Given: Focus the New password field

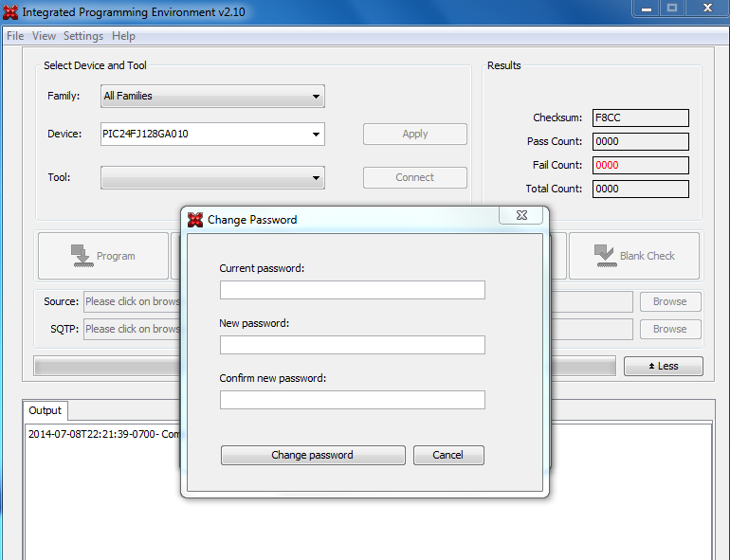Looking at the screenshot, I should [x=353, y=345].
